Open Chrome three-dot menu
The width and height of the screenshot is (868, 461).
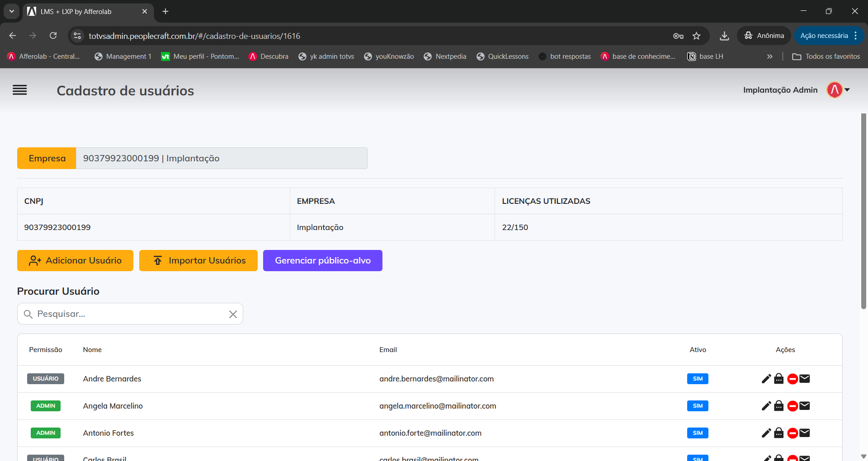tap(856, 36)
